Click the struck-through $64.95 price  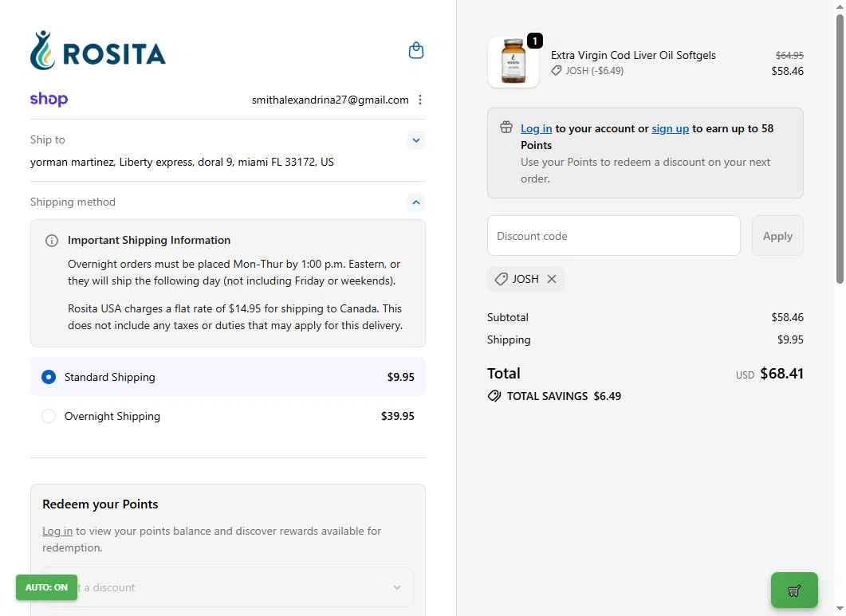[789, 55]
